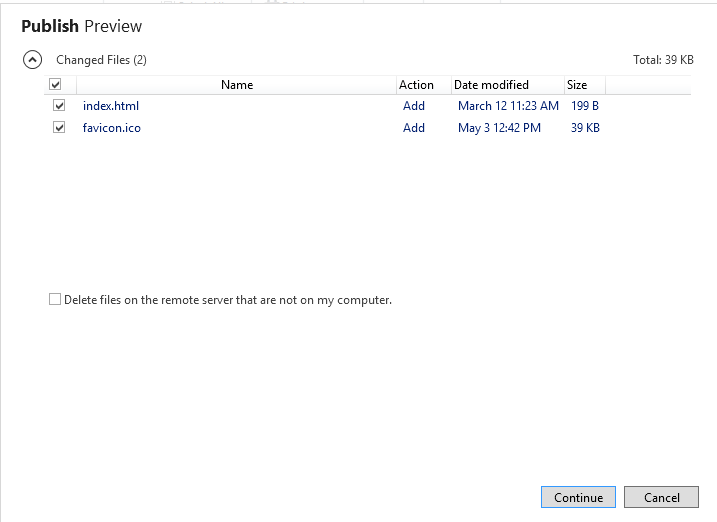
Task: Select the March 12 11:23 AM date
Action: 508,106
